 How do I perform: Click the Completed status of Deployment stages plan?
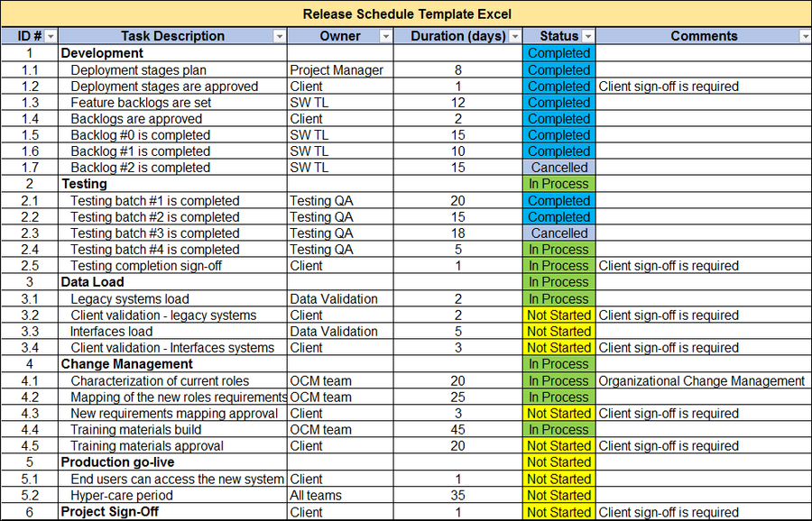[x=558, y=69]
